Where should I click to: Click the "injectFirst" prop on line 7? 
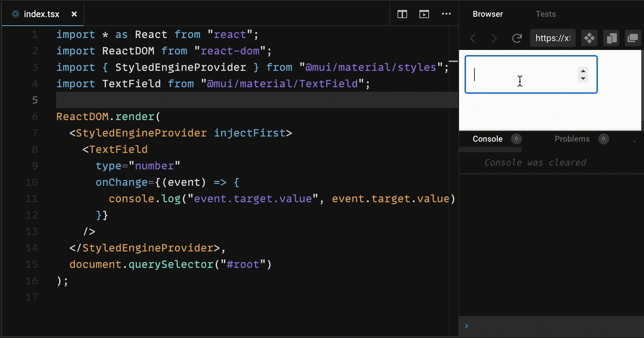[x=250, y=133]
